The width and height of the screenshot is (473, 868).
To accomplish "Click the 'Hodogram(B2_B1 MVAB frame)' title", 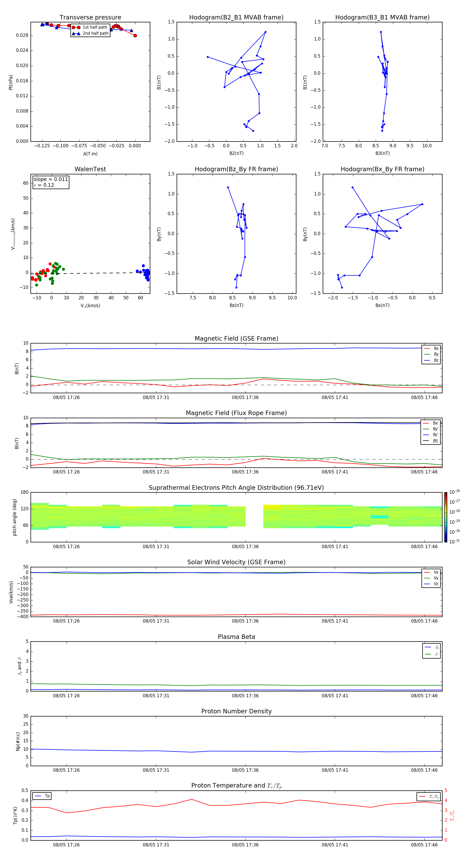I will point(236,18).
